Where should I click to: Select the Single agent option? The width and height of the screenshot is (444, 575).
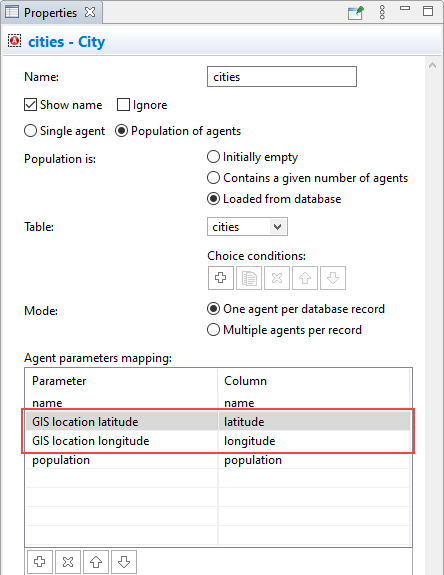pyautogui.click(x=30, y=131)
